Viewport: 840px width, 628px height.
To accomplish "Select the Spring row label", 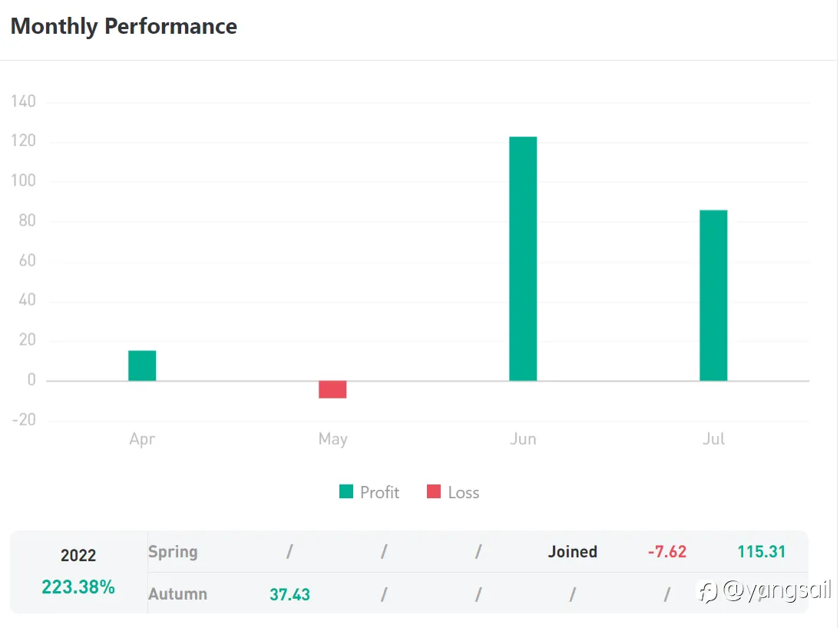I will [173, 552].
